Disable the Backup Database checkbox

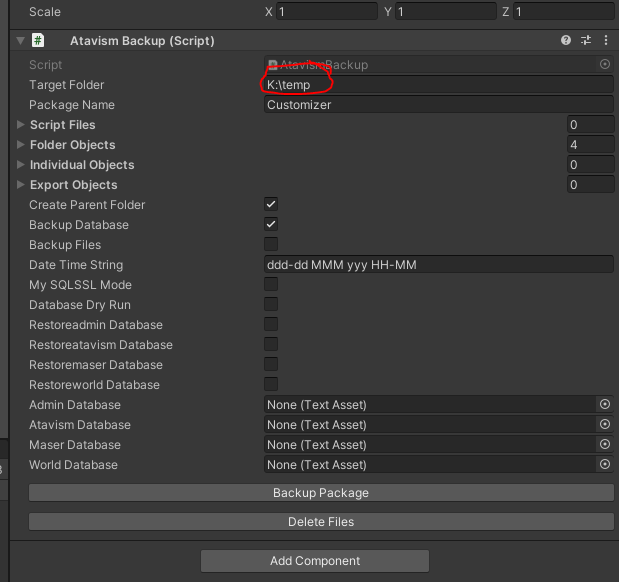[x=271, y=225]
